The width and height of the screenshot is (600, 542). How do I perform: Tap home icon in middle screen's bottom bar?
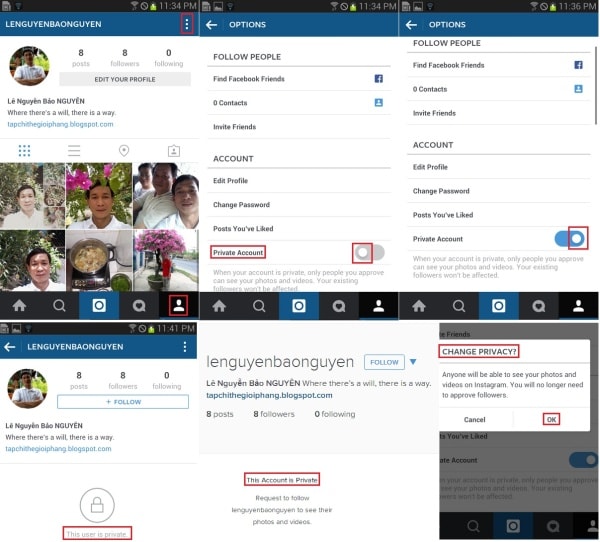click(x=219, y=306)
